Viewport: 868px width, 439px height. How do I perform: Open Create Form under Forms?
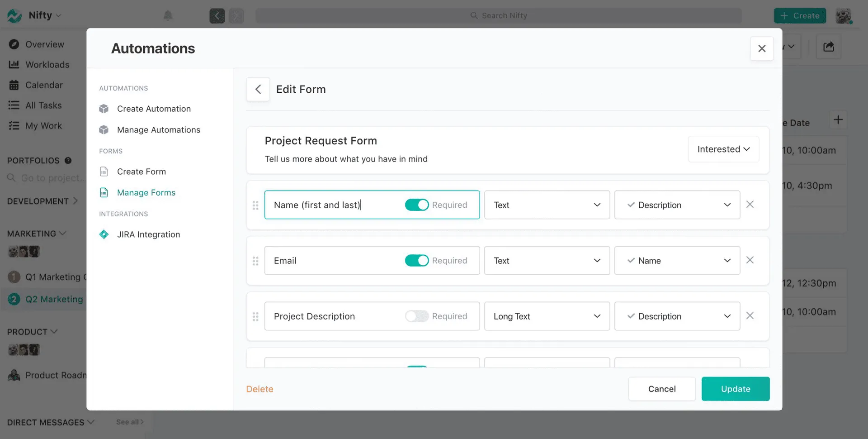click(x=141, y=171)
